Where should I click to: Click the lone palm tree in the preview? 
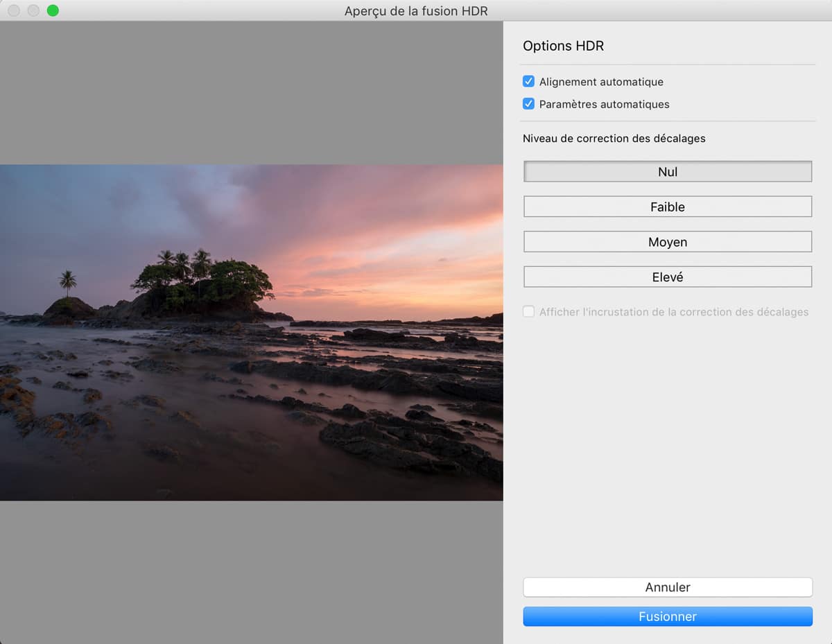click(67, 281)
